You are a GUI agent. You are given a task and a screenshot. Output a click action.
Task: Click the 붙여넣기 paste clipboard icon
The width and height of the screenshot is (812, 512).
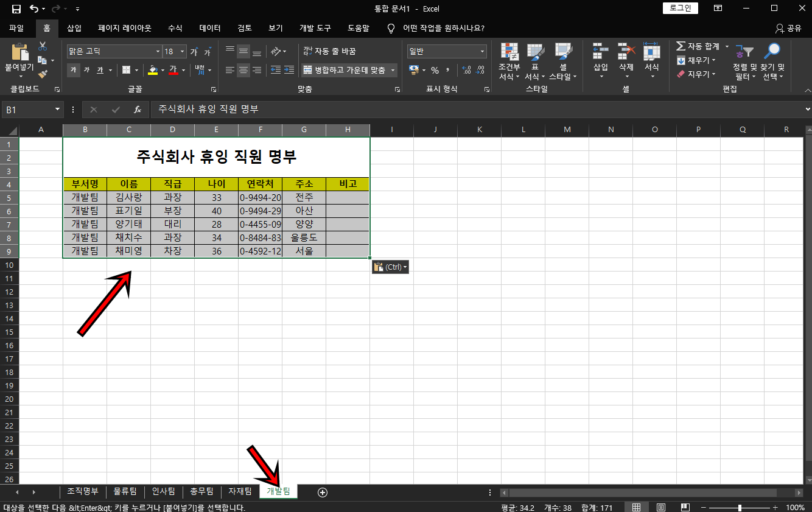click(19, 52)
